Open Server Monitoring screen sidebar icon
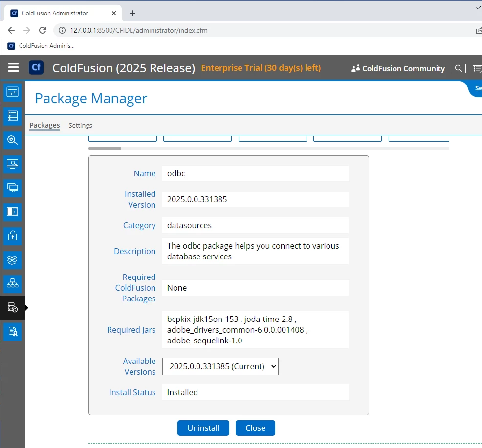482x448 pixels. pos(12,164)
